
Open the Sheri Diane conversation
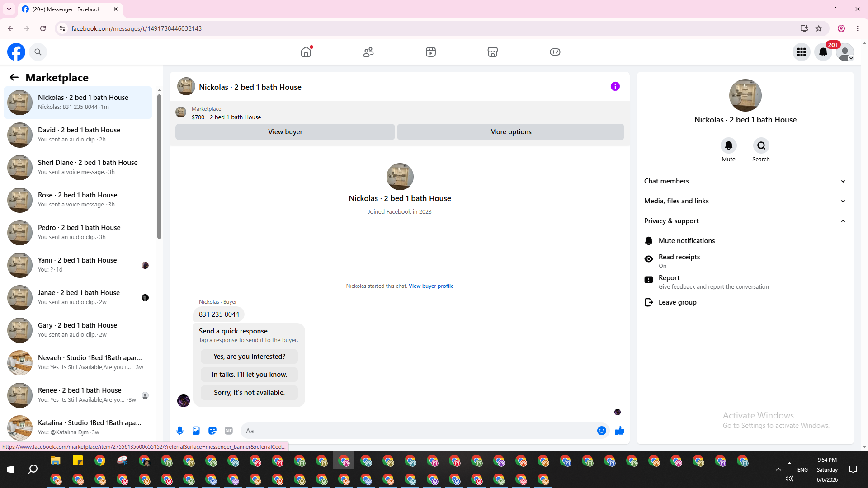point(78,168)
